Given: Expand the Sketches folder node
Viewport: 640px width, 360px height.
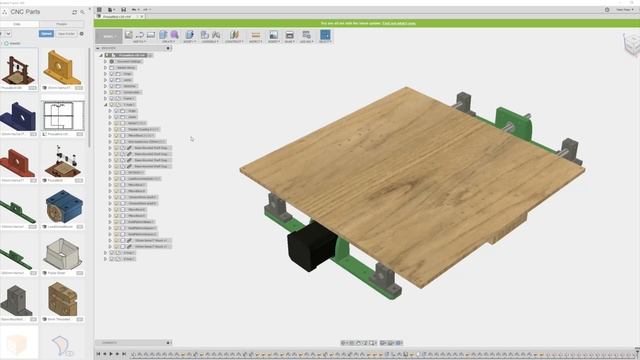Looking at the screenshot, I should tap(105, 86).
